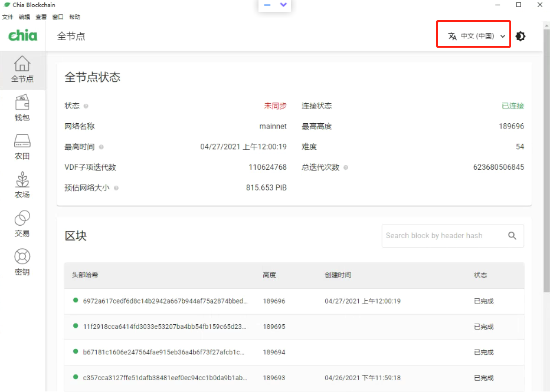Click green status dot of block 189693
This screenshot has width=550, height=392.
(x=76, y=377)
